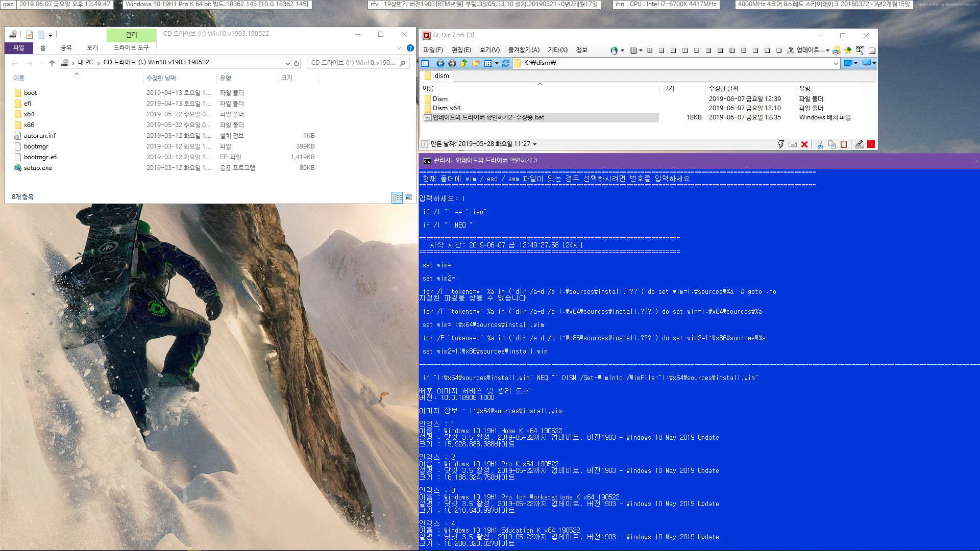
Task: Open the 드라이브 도구 tab in Explorer
Action: (x=131, y=47)
